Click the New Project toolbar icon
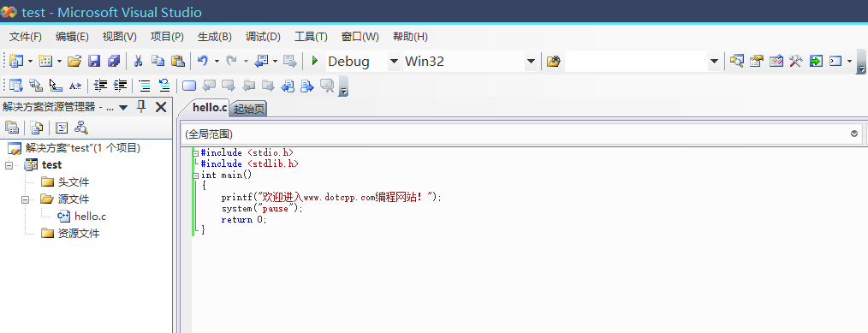 (x=16, y=61)
